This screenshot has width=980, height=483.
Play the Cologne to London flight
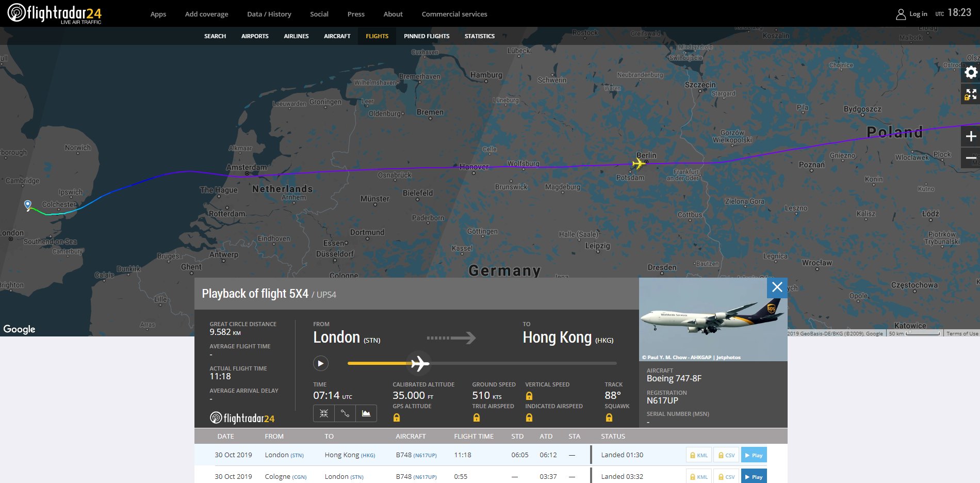pos(754,476)
